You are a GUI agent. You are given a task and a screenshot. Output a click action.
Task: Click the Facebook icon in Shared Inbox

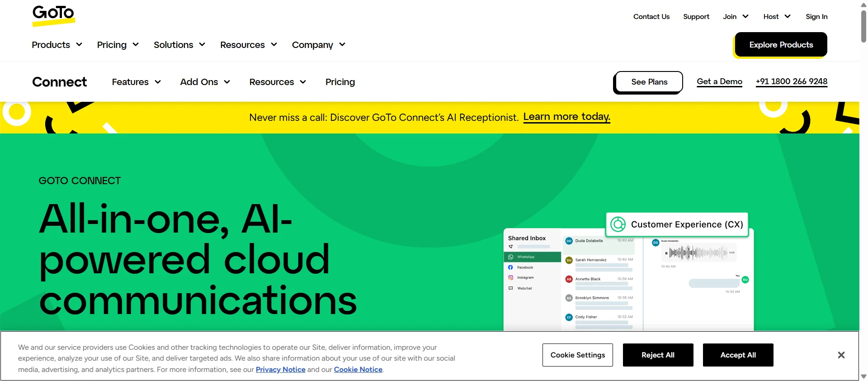click(x=510, y=267)
